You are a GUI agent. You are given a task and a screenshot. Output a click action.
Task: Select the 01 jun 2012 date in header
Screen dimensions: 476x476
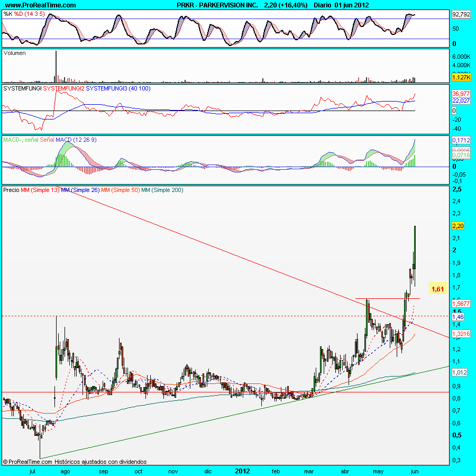point(352,5)
